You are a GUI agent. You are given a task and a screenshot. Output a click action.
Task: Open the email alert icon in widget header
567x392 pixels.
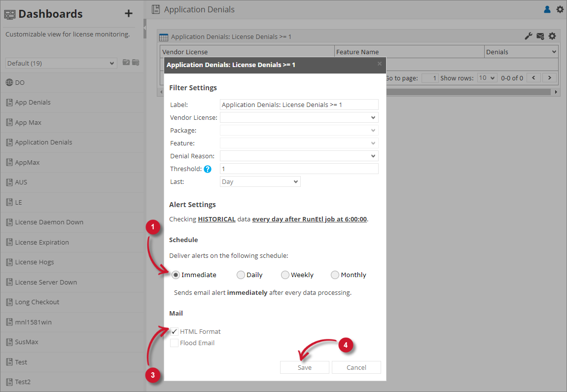coord(540,36)
